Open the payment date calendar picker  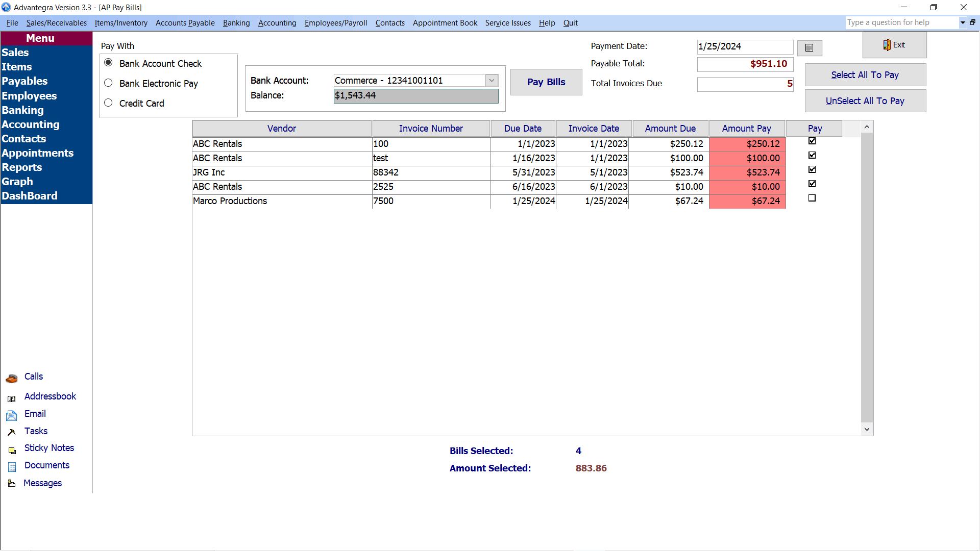[810, 48]
